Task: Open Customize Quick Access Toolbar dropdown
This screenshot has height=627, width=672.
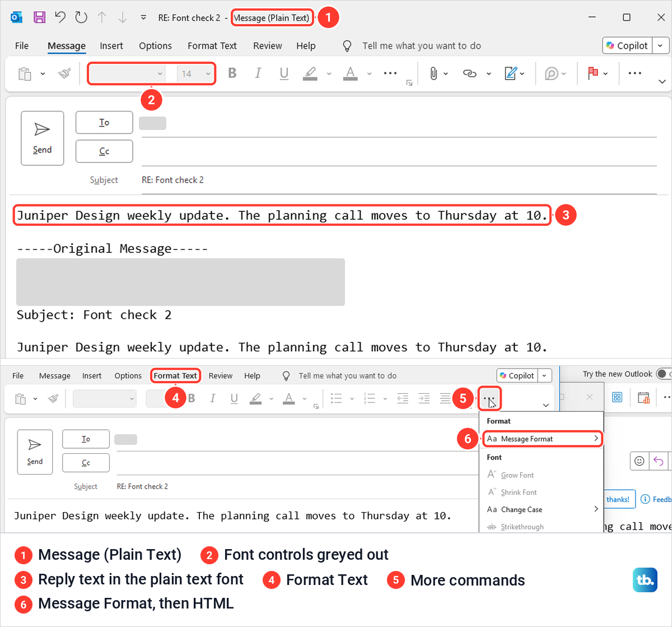Action: click(143, 17)
